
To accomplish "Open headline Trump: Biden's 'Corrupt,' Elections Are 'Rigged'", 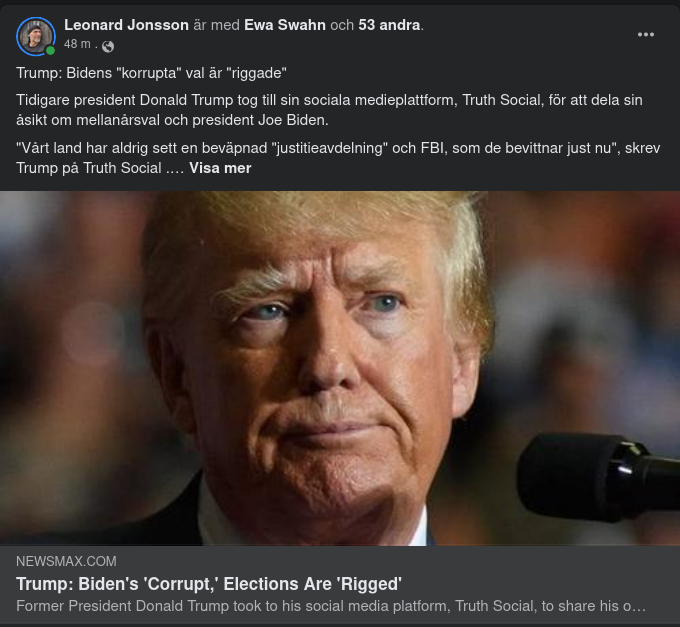I will (209, 584).
